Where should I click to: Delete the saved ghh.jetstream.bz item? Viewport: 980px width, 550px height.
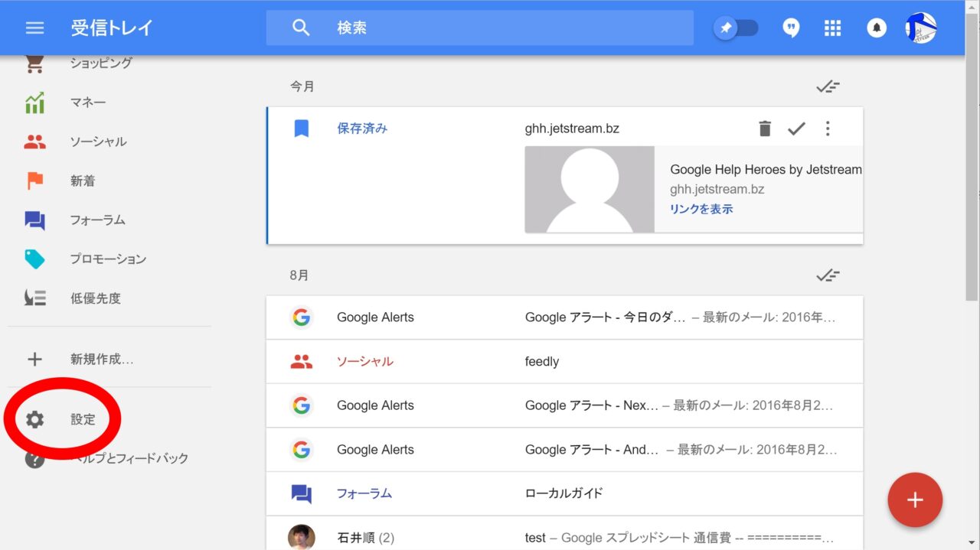click(764, 129)
